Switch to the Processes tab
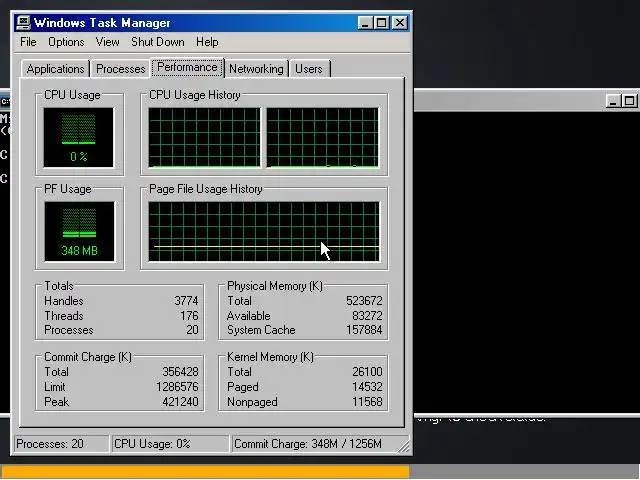The image size is (640, 480). [x=120, y=69]
